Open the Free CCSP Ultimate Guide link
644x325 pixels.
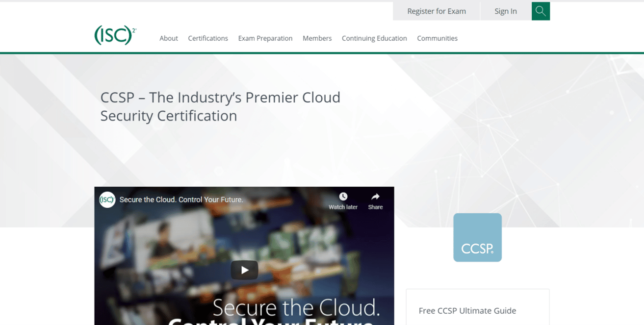pyautogui.click(x=467, y=311)
